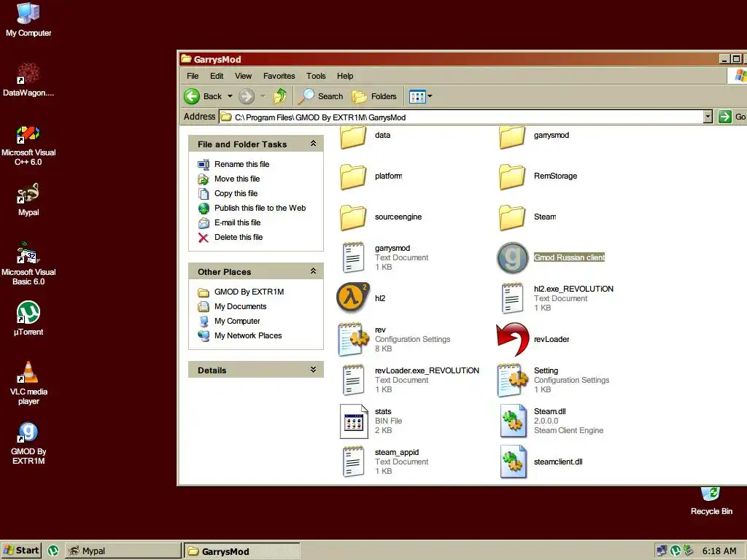Click the GarrysMod taskbar button
The image size is (747, 560).
tap(242, 551)
